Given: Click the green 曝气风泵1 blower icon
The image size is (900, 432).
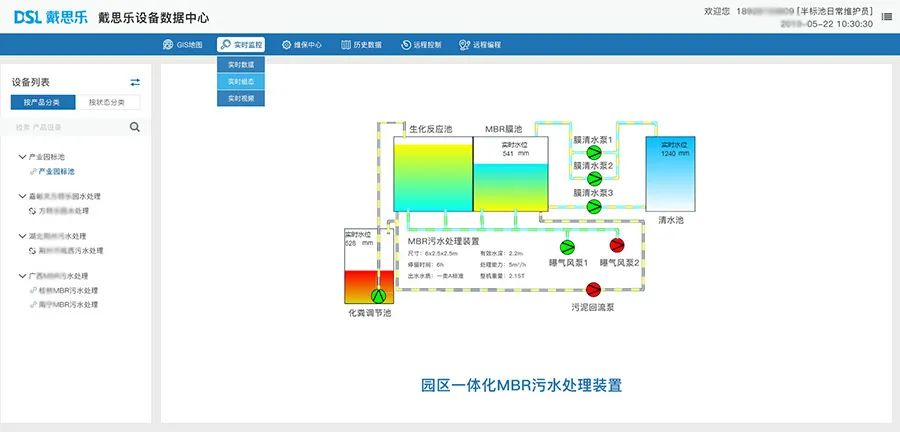Looking at the screenshot, I should pos(567,247).
